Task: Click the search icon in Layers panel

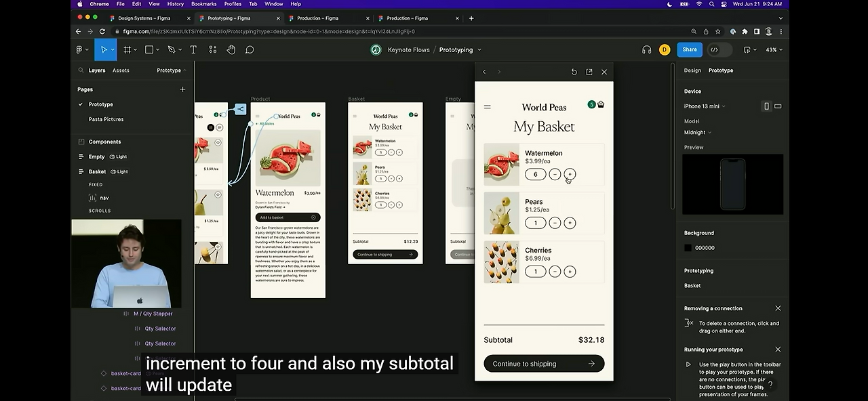Action: click(81, 70)
